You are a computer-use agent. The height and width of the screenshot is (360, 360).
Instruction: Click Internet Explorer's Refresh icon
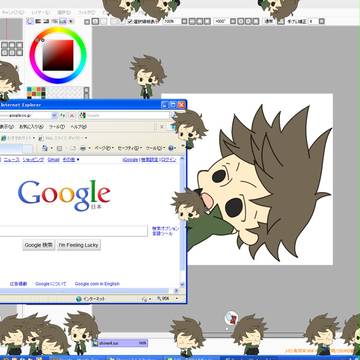pos(63,115)
